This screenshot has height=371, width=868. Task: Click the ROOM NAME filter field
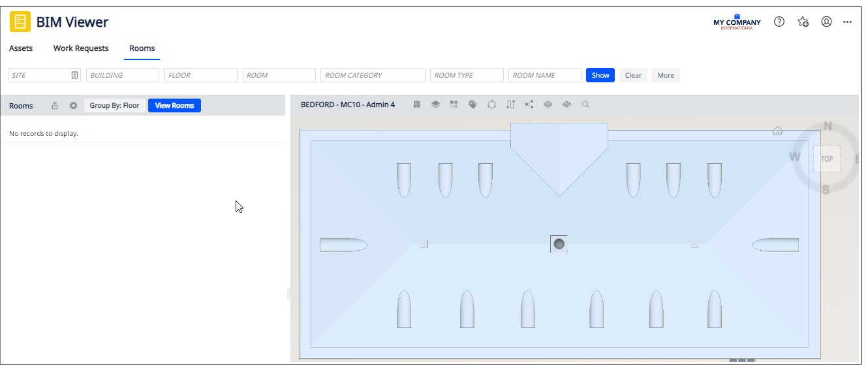545,75
